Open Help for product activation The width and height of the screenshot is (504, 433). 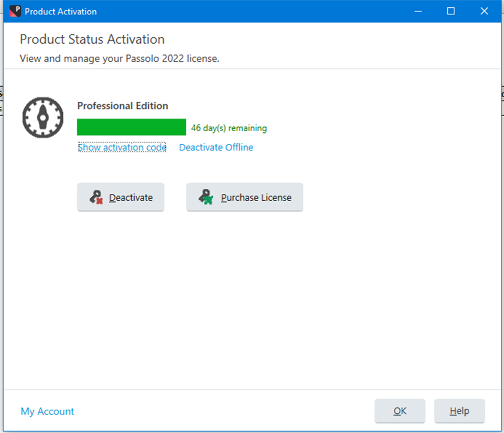click(x=459, y=411)
